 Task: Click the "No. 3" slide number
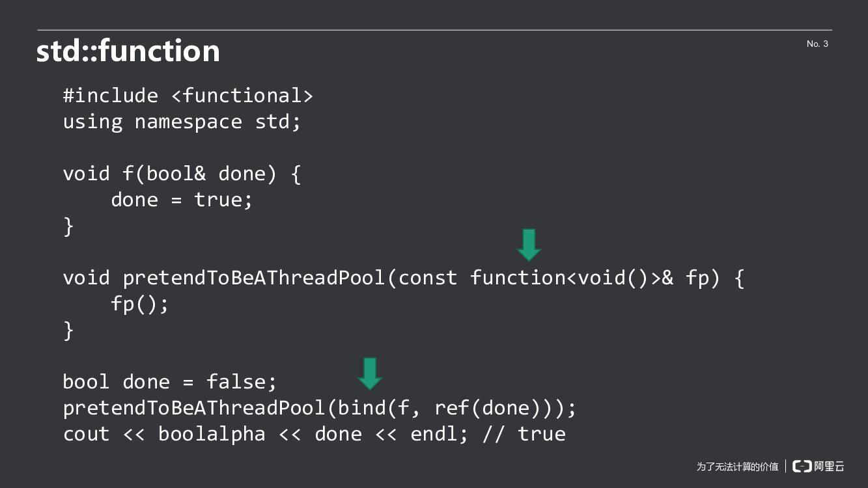[x=817, y=44]
